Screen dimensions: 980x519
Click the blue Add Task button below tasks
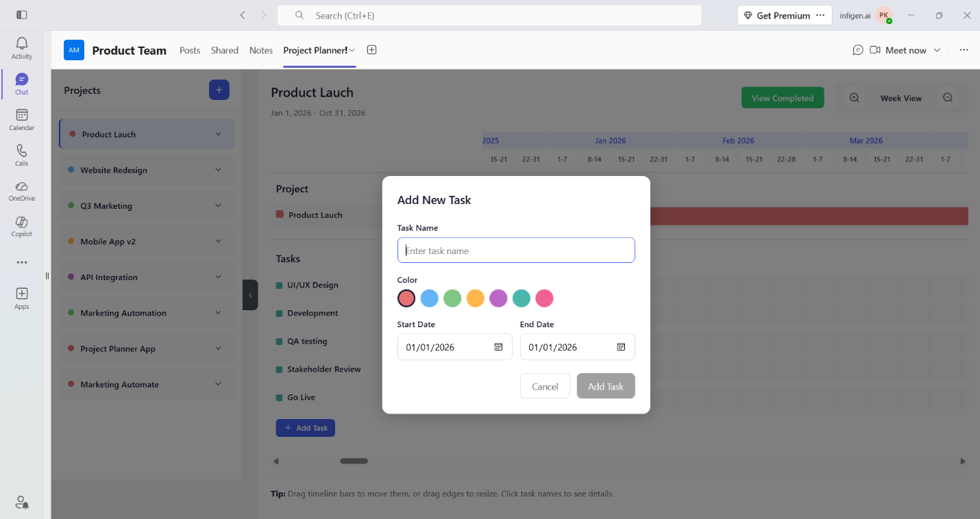[306, 428]
